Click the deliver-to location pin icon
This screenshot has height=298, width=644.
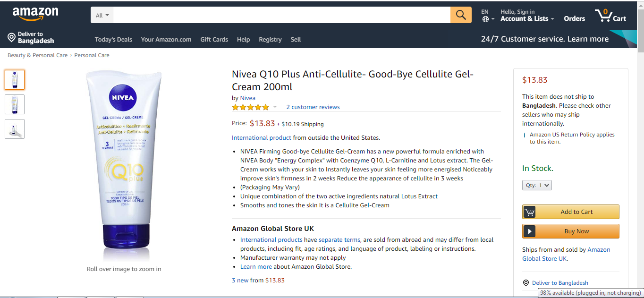(11, 37)
